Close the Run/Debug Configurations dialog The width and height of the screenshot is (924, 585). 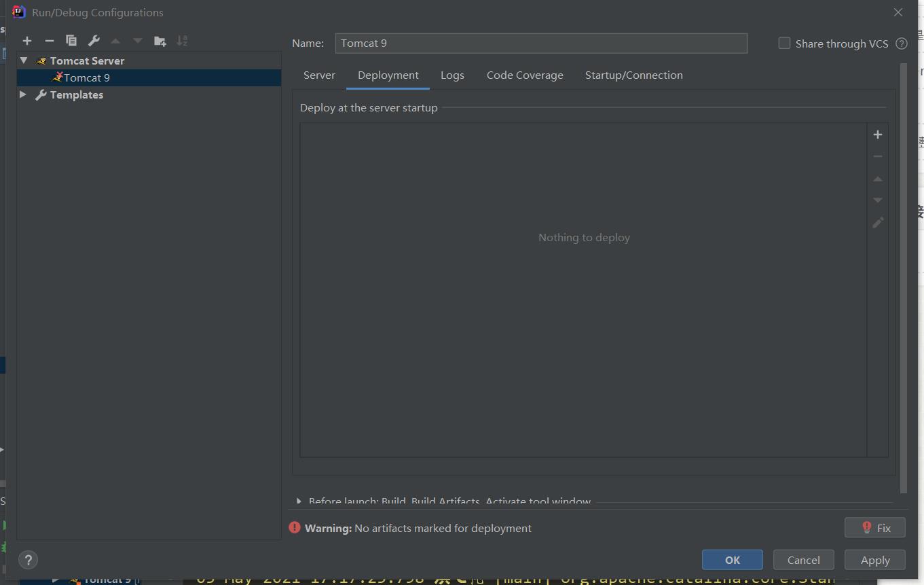(898, 12)
